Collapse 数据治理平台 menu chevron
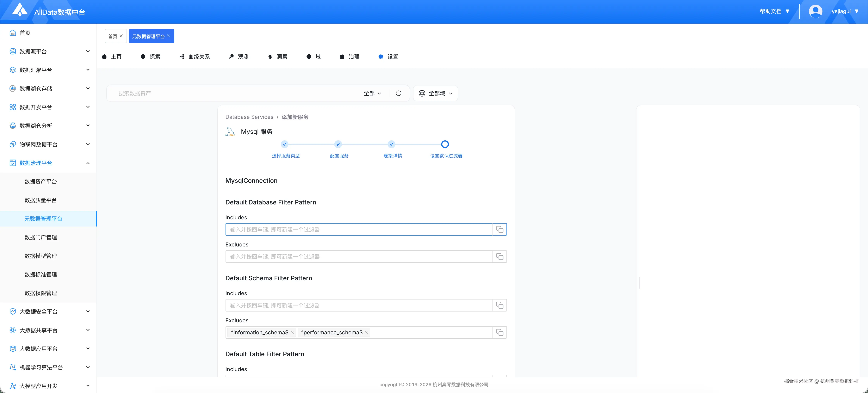 [88, 163]
